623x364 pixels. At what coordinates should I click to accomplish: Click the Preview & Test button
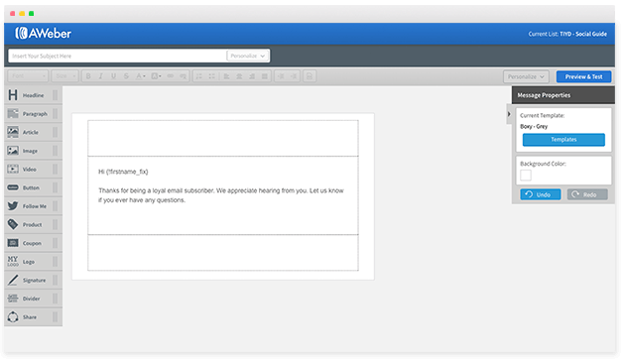(x=583, y=76)
